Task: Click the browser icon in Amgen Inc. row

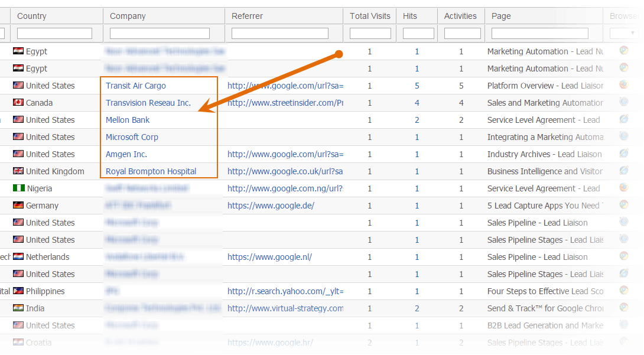Action: (x=624, y=153)
